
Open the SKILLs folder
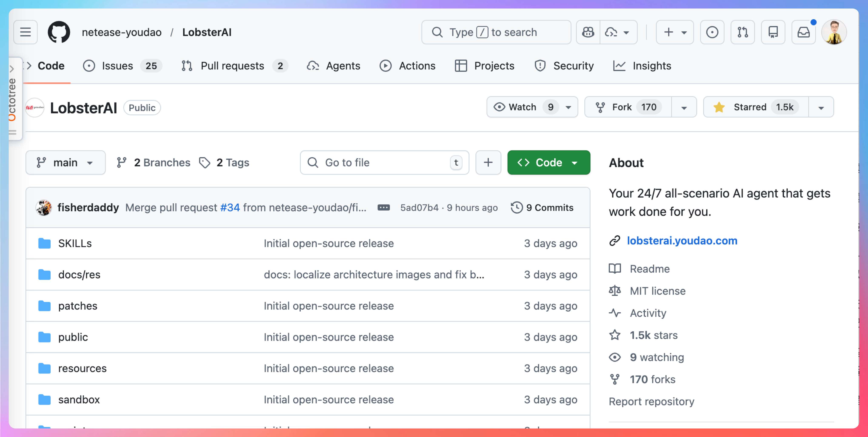pos(75,243)
